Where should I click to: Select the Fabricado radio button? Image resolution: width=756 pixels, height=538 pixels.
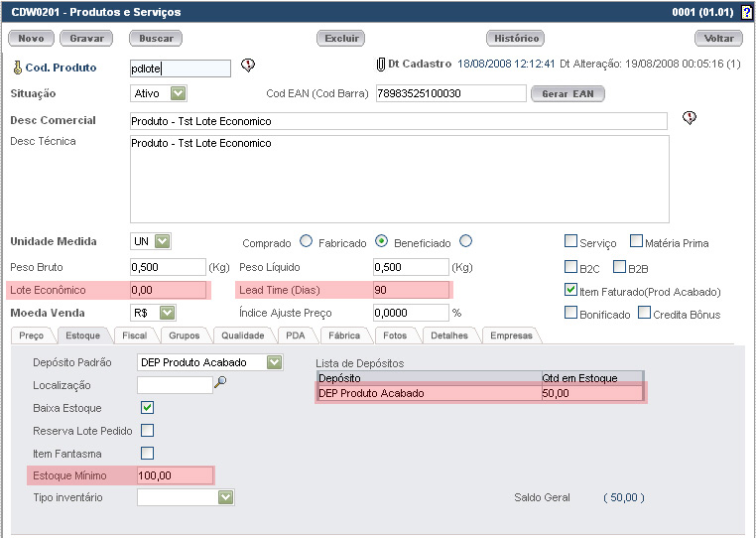[381, 241]
